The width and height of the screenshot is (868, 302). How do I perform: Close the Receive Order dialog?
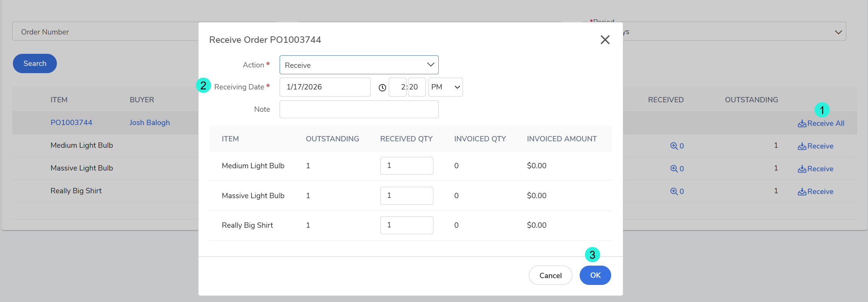point(605,40)
